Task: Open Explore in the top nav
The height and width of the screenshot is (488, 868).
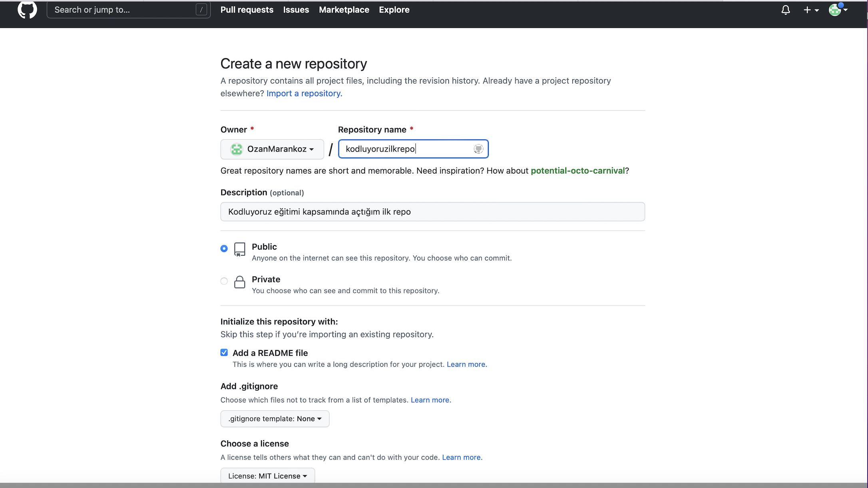Action: tap(394, 10)
